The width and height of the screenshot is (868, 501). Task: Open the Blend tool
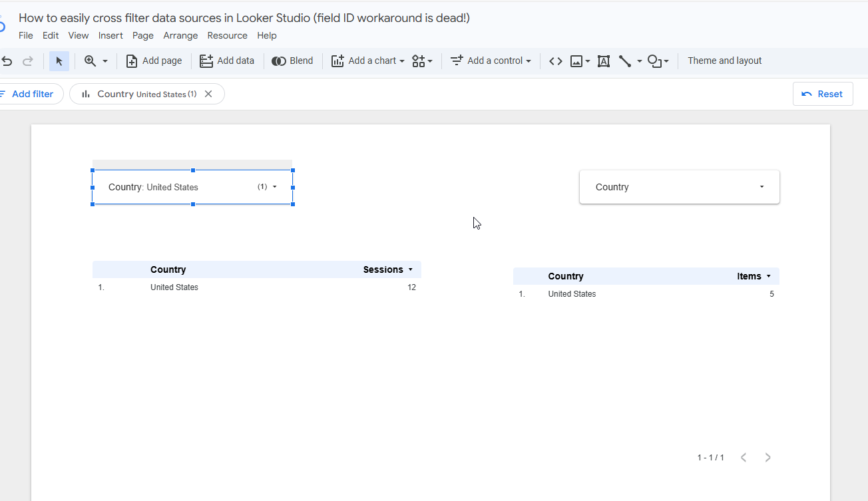[x=292, y=61]
